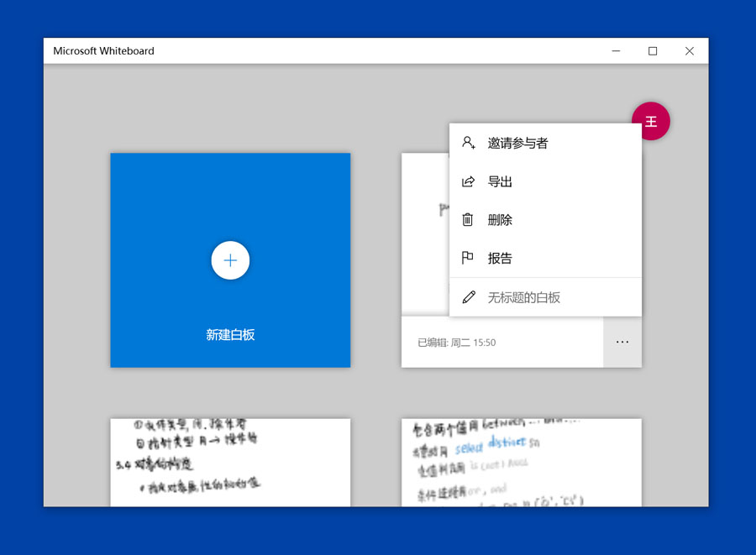Click the 已编辑: 周二 15:50 label

(x=457, y=343)
